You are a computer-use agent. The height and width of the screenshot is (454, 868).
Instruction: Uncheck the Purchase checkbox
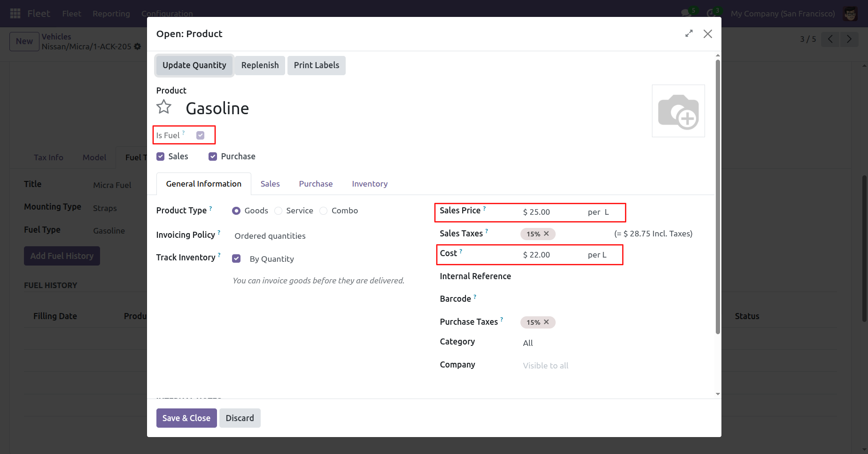coord(213,157)
